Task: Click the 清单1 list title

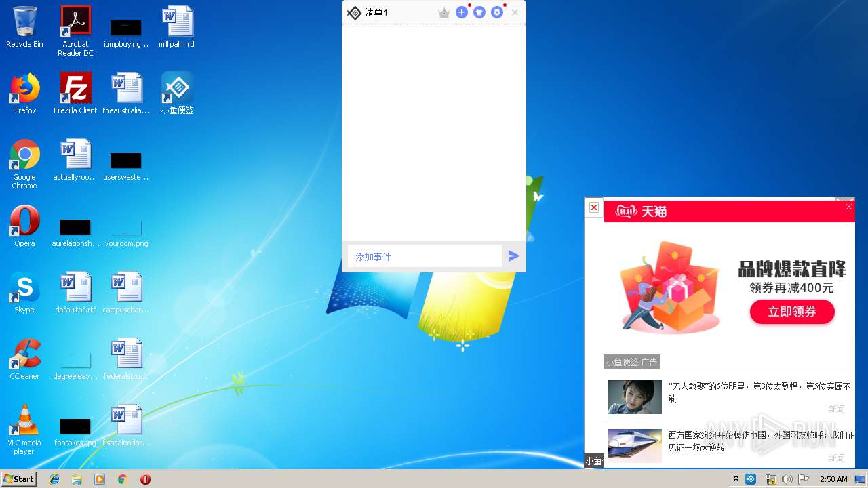Action: 376,13
